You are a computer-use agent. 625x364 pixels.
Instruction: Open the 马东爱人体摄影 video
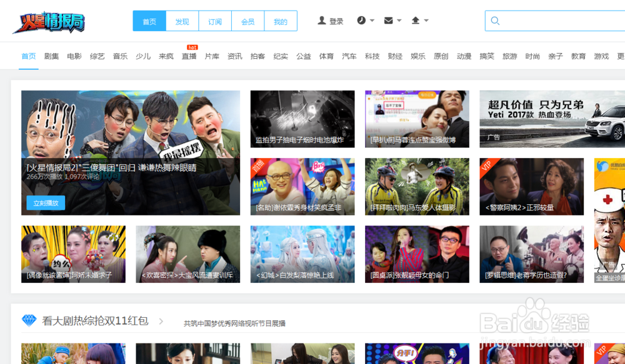click(x=417, y=187)
